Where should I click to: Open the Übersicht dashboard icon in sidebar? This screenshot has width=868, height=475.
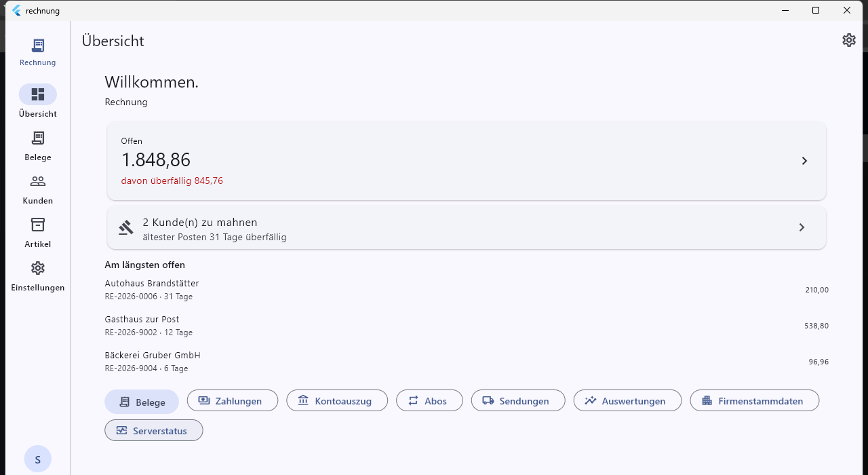pyautogui.click(x=38, y=94)
